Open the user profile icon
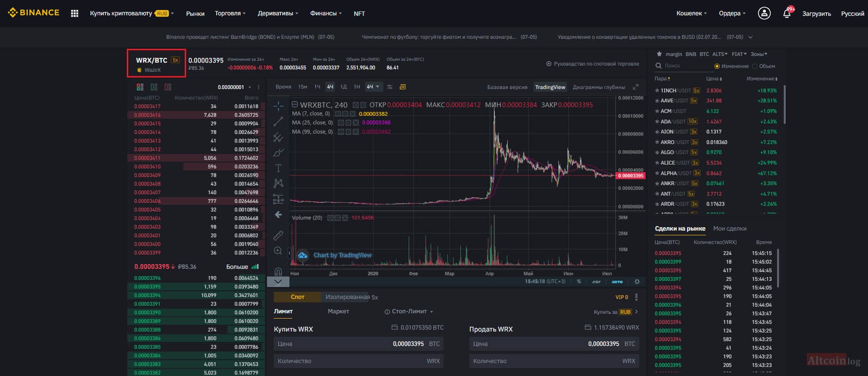The height and width of the screenshot is (376, 868). tap(764, 13)
